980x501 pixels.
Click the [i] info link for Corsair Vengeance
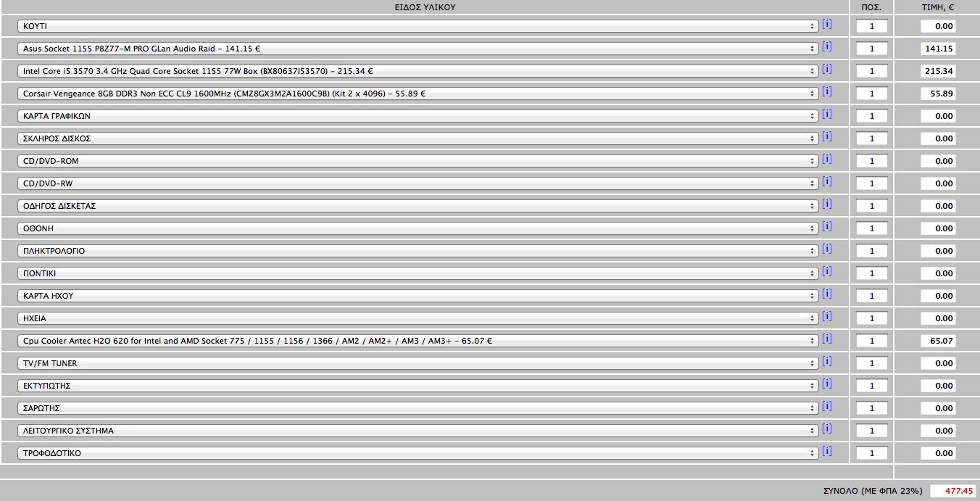coord(827,91)
